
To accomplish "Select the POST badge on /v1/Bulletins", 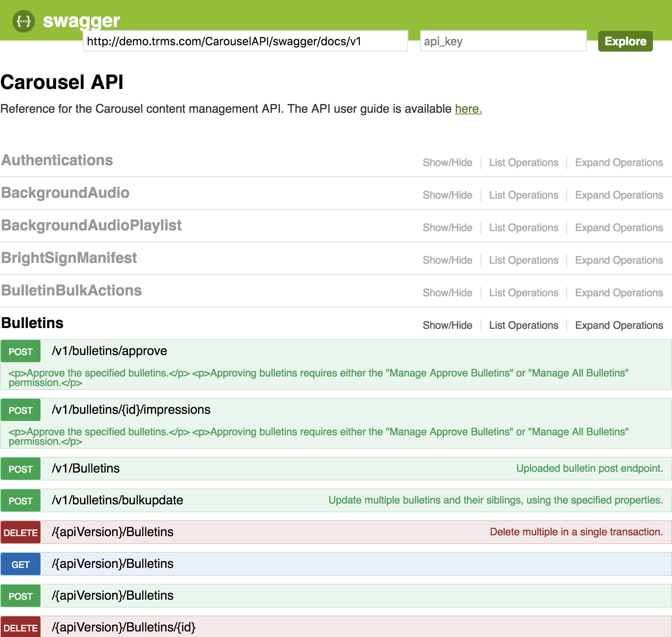I will click(x=20, y=469).
